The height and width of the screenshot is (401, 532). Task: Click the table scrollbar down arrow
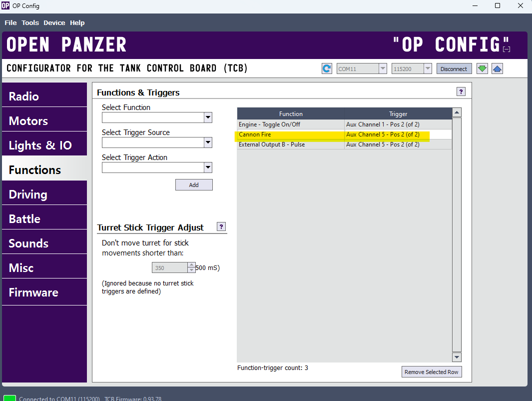click(x=457, y=357)
